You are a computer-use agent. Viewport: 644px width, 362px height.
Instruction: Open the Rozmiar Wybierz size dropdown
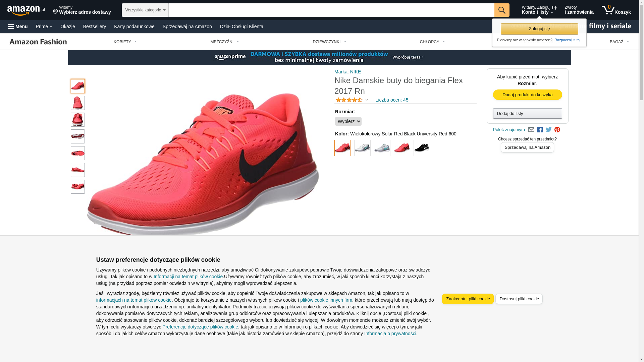point(348,121)
